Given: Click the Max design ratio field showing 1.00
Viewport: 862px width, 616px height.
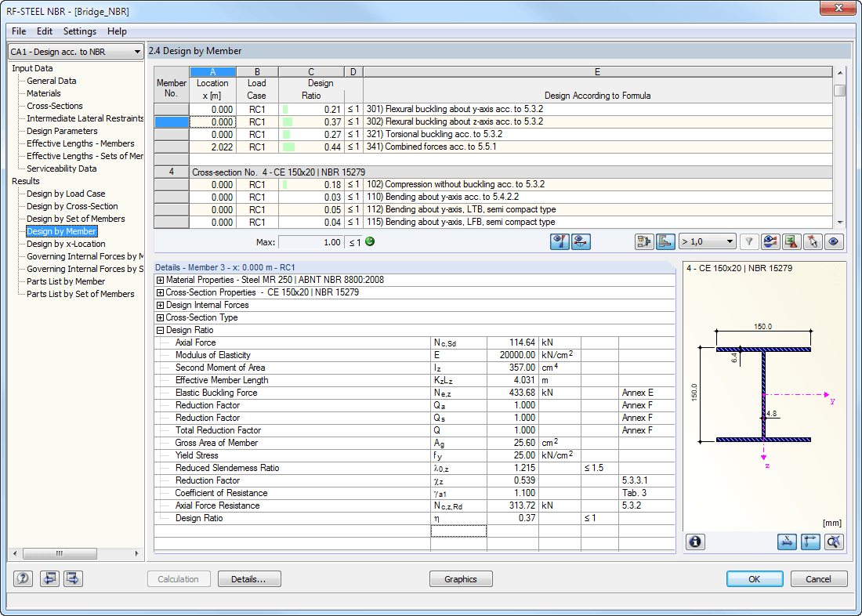Looking at the screenshot, I should [310, 242].
